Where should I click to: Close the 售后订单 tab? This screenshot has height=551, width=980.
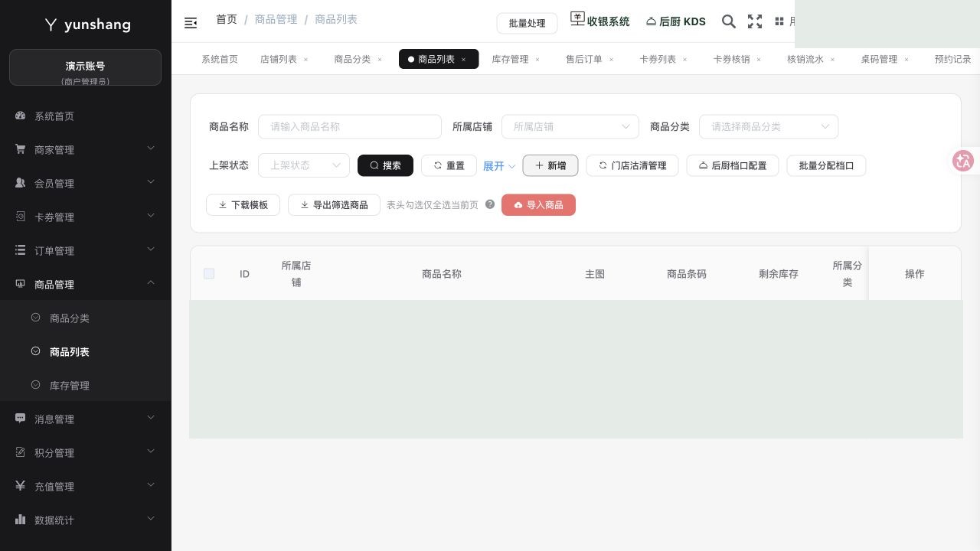[x=611, y=60]
